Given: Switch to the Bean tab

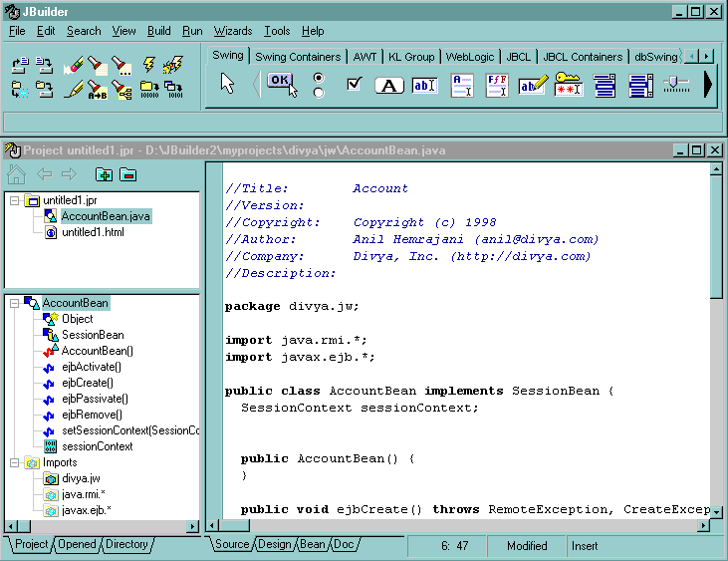Looking at the screenshot, I should coord(313,544).
